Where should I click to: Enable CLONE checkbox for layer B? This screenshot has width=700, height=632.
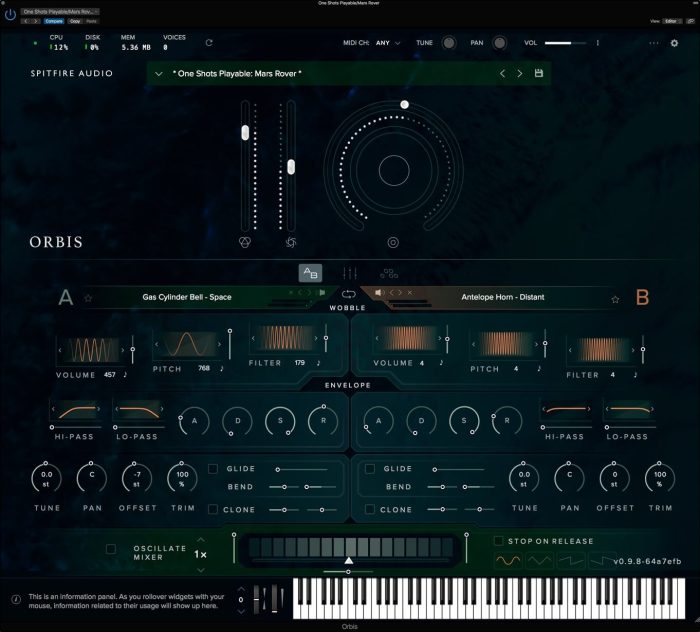pos(370,509)
